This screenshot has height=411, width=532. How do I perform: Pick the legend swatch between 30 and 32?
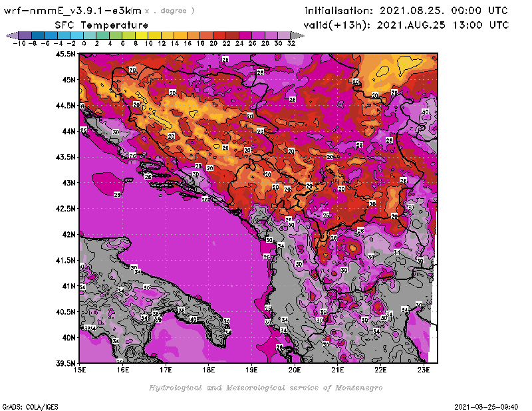click(284, 35)
